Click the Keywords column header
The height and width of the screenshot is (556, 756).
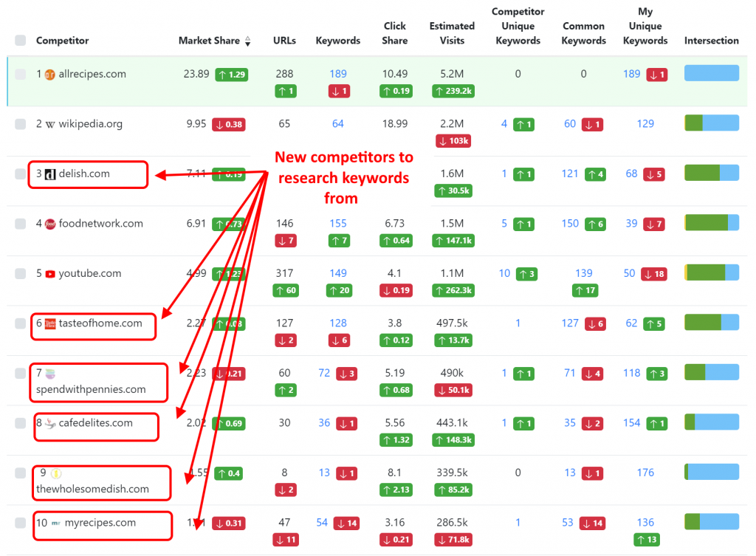338,41
